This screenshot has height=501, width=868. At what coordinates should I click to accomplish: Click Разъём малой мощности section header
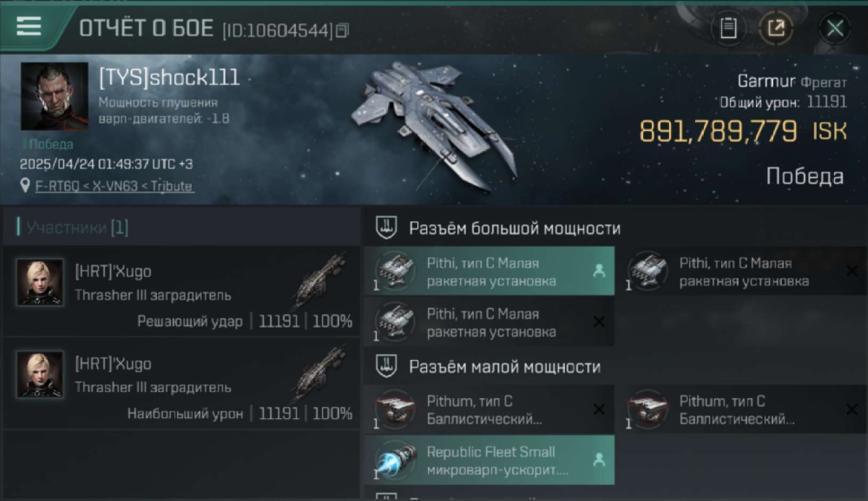click(505, 367)
